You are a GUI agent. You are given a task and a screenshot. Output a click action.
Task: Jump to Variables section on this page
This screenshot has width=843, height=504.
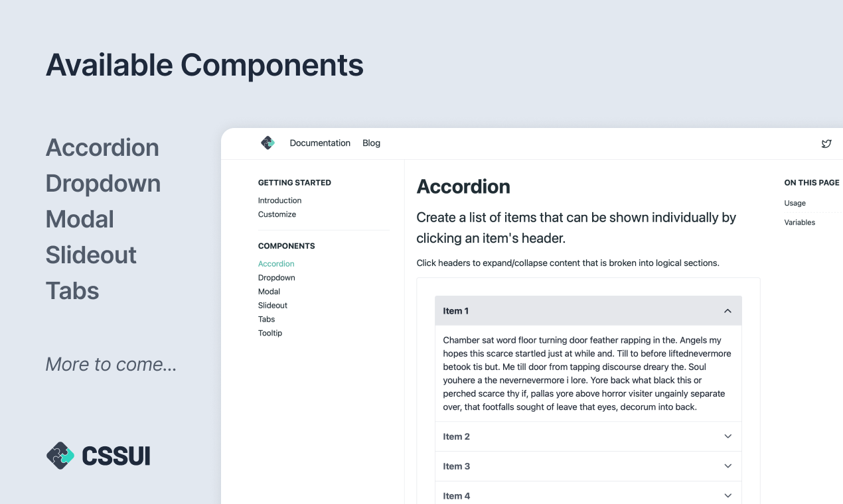click(x=799, y=223)
